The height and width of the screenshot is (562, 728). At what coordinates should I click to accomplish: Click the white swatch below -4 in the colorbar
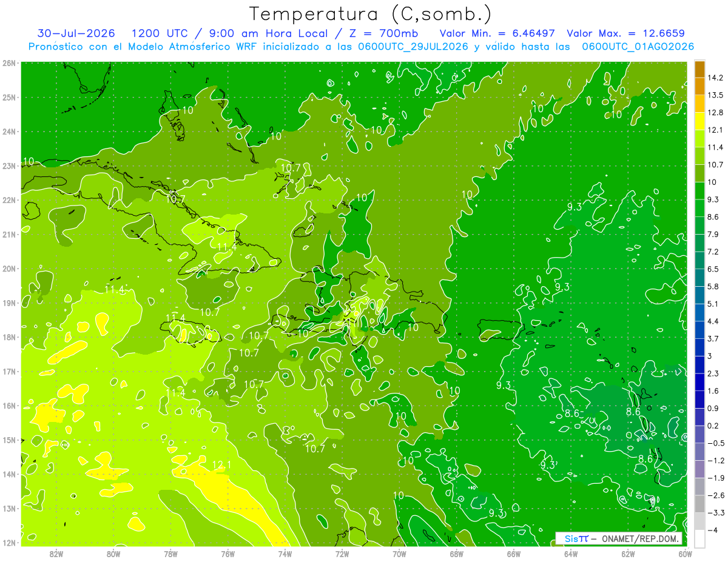(x=699, y=538)
